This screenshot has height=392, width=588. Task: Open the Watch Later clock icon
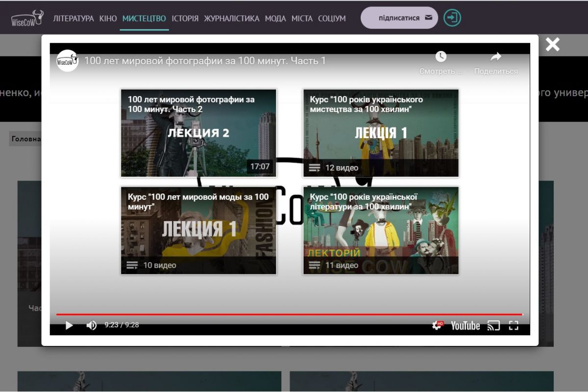pyautogui.click(x=441, y=57)
